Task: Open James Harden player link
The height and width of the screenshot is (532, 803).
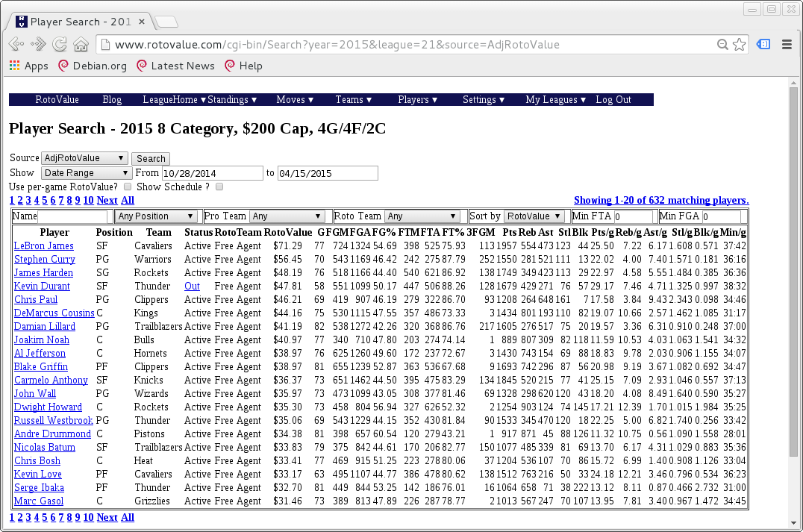Action: click(x=43, y=272)
